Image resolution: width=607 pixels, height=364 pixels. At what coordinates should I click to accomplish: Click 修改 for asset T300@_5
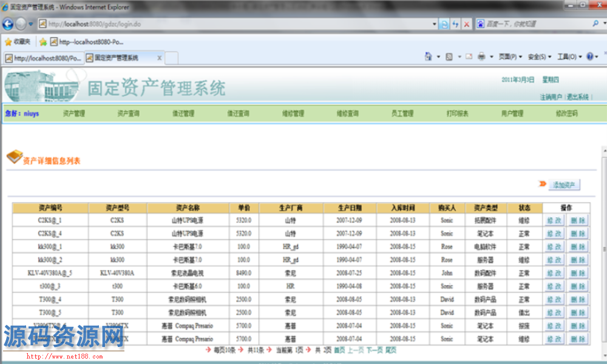pos(554,312)
